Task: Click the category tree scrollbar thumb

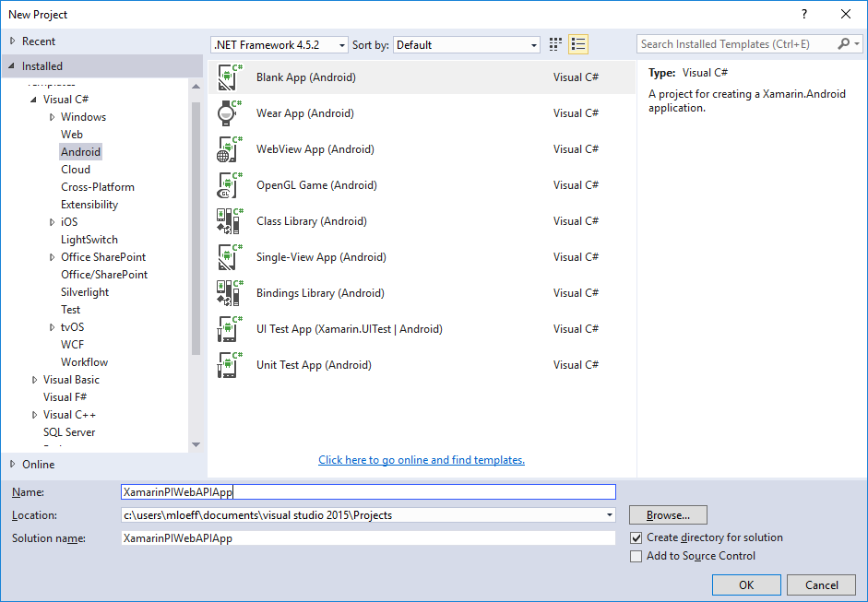Action: (196, 228)
